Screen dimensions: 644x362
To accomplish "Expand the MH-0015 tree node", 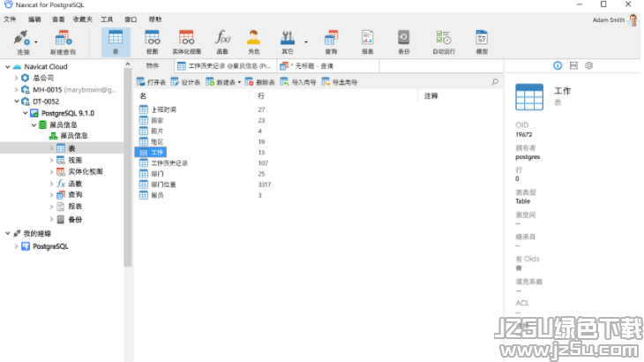I will coord(17,89).
